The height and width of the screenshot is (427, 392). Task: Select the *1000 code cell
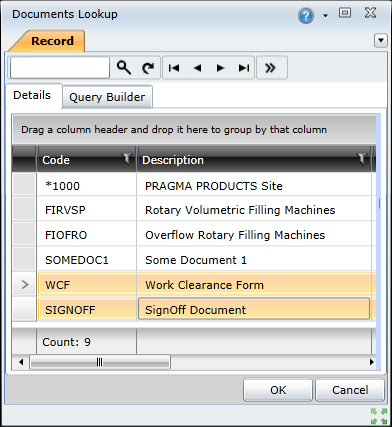click(86, 185)
